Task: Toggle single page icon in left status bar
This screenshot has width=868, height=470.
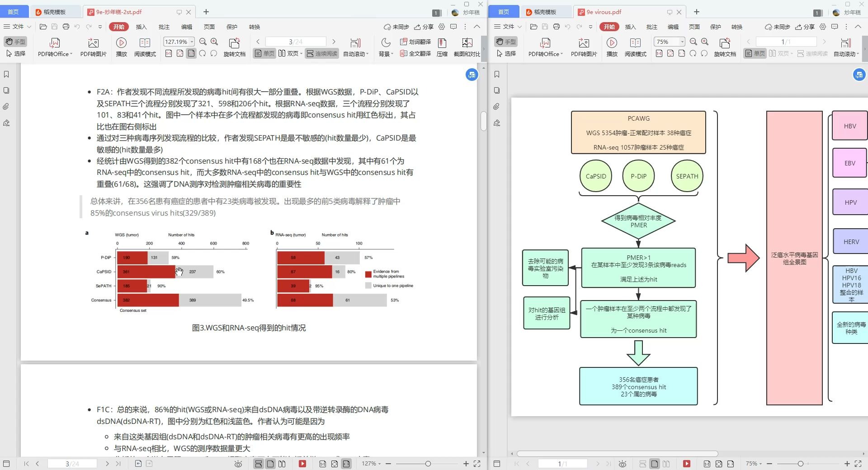Action: click(270, 464)
